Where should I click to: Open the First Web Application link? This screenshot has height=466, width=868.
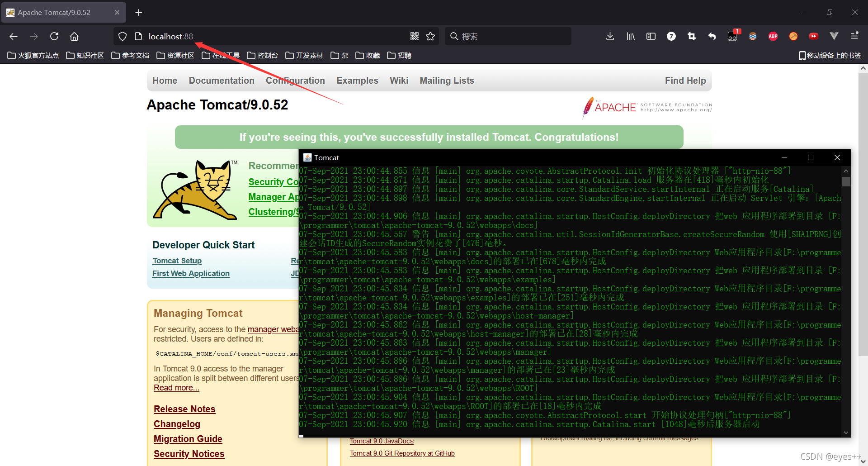[x=191, y=273]
